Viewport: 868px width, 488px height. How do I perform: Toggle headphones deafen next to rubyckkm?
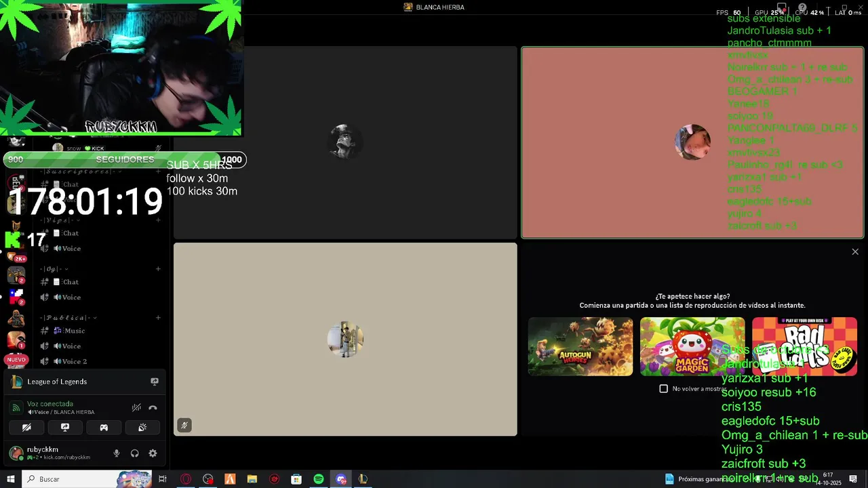coord(134,453)
